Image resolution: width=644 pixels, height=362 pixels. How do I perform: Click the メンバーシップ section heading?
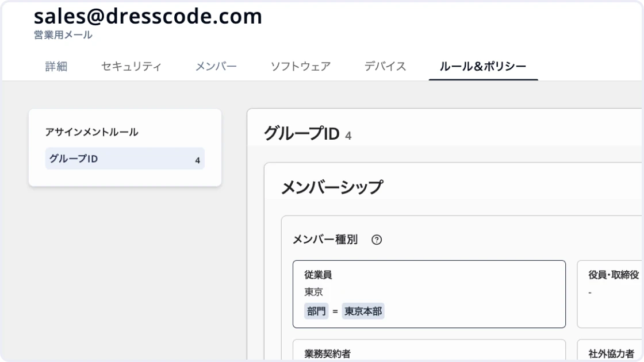pyautogui.click(x=332, y=187)
